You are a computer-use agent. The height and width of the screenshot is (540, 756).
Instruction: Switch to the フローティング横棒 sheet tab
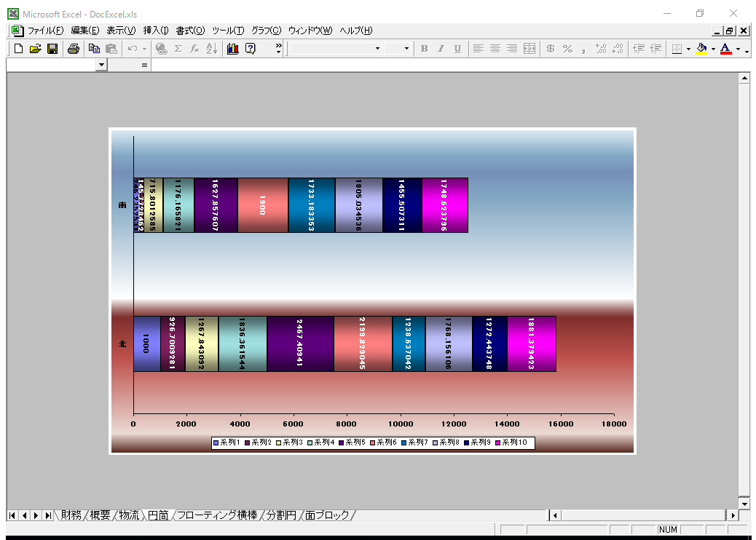pyautogui.click(x=217, y=515)
